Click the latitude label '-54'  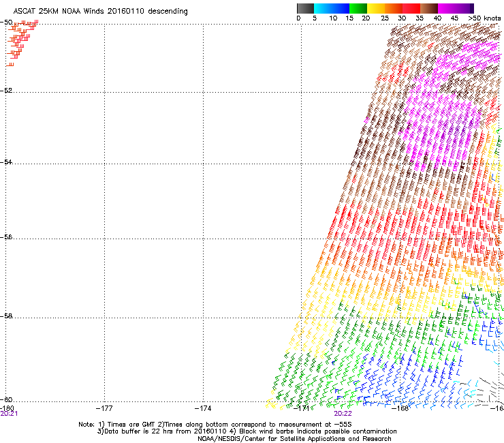[6, 162]
